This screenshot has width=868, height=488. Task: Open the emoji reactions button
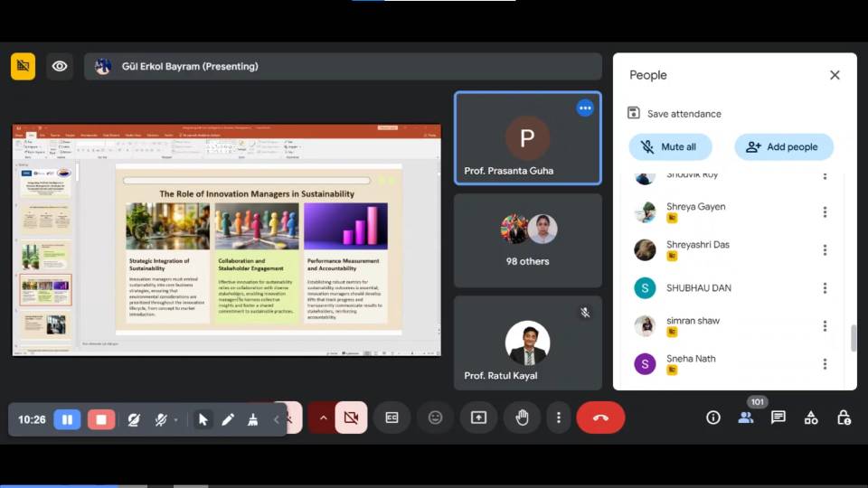pos(435,418)
